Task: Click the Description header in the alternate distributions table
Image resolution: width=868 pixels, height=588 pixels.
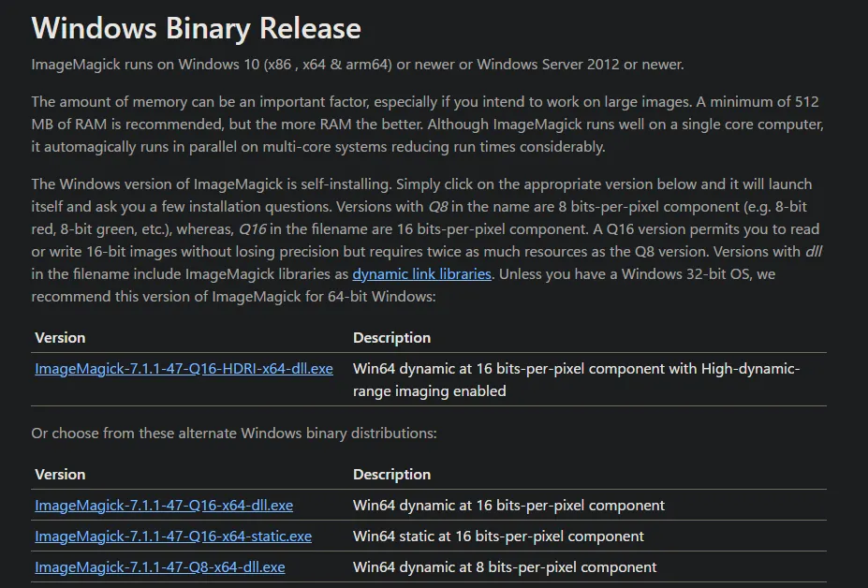Action: click(391, 475)
